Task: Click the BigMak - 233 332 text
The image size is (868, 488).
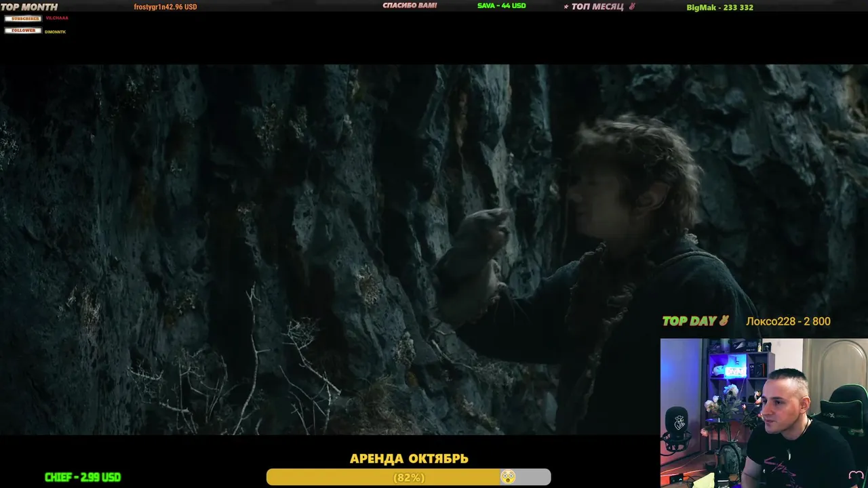Action: [x=720, y=7]
